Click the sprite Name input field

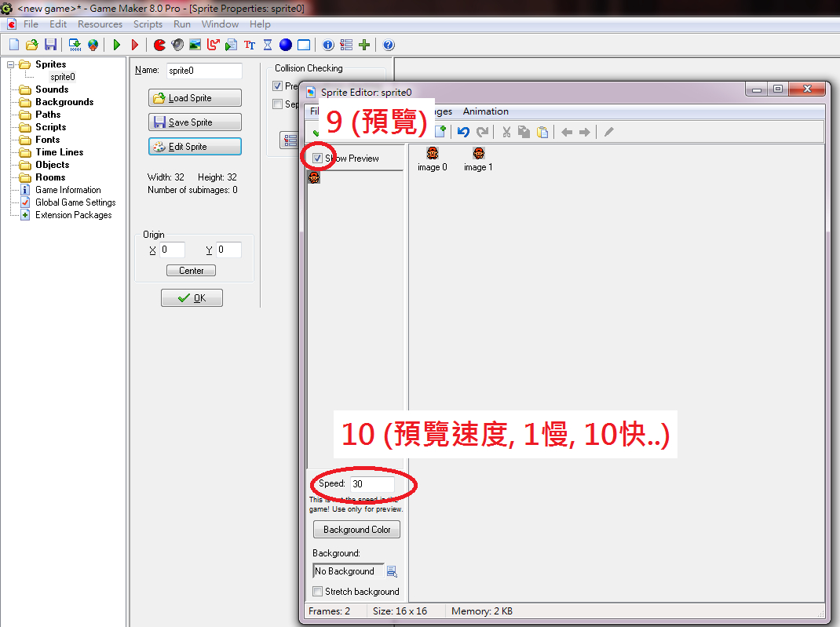[204, 71]
